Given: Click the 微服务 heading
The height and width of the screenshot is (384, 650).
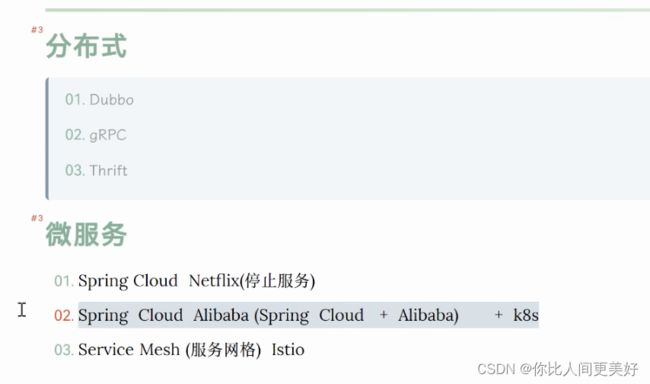Looking at the screenshot, I should pos(86,234).
